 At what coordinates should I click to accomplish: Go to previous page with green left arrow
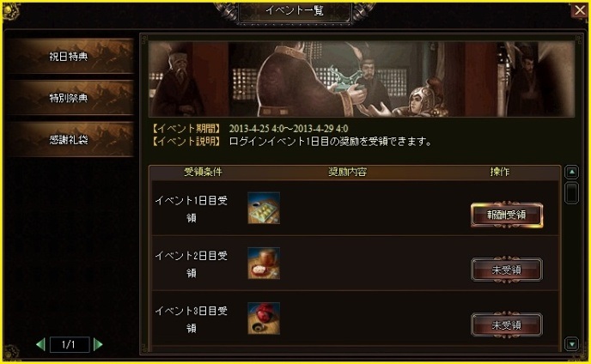pos(40,344)
